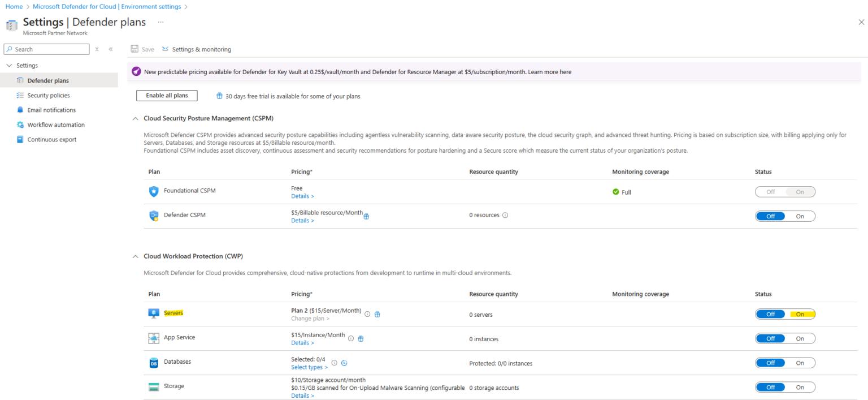Turn off the Servers plan toggle
The image size is (868, 400).
tap(771, 313)
